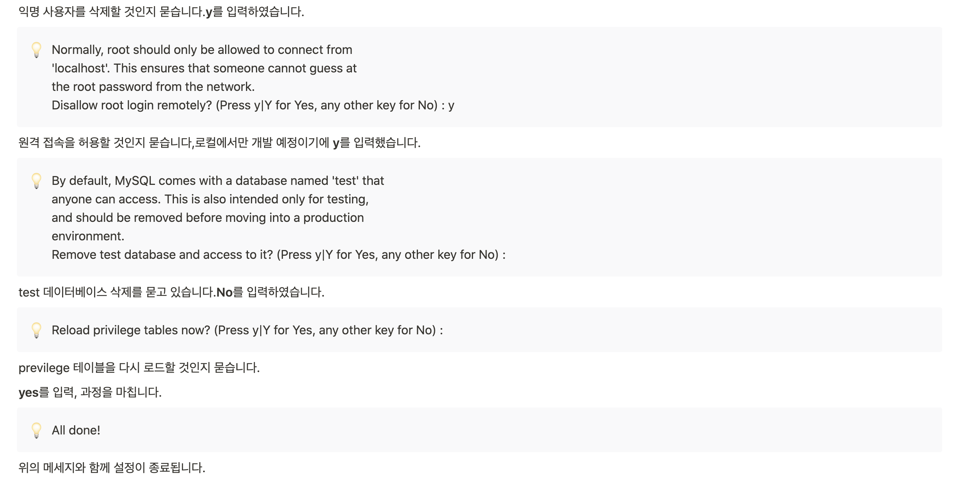The image size is (980, 483).
Task: Click the text 'the root password from the network.'
Action: pos(153,87)
